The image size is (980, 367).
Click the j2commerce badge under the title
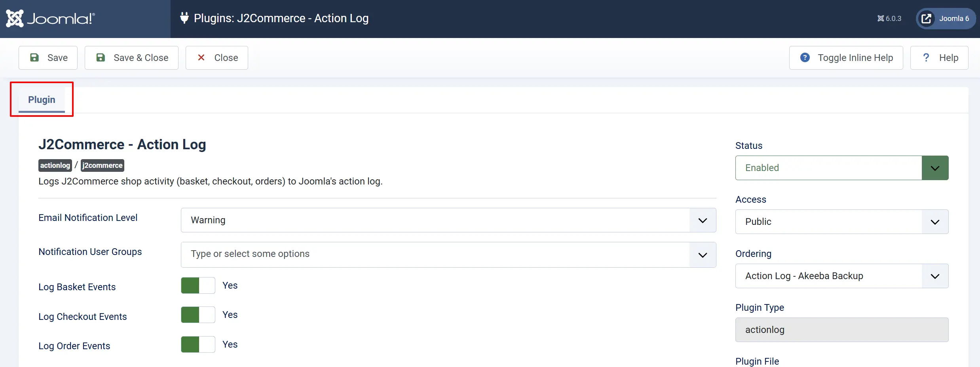tap(103, 165)
